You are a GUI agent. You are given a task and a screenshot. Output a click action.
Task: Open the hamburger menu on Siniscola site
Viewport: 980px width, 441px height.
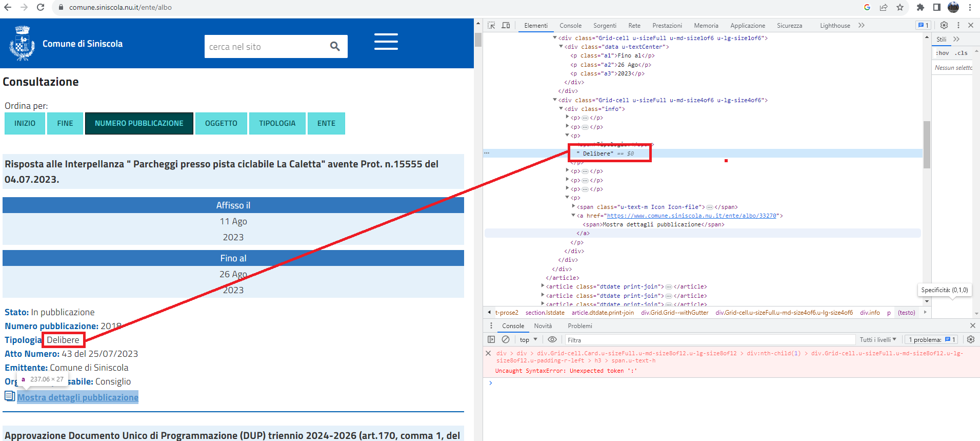tap(386, 42)
